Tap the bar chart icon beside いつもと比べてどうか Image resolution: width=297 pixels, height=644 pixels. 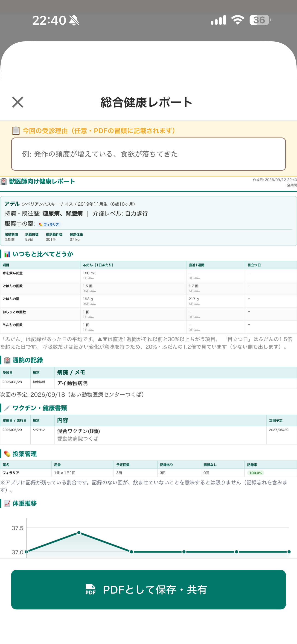(x=7, y=254)
